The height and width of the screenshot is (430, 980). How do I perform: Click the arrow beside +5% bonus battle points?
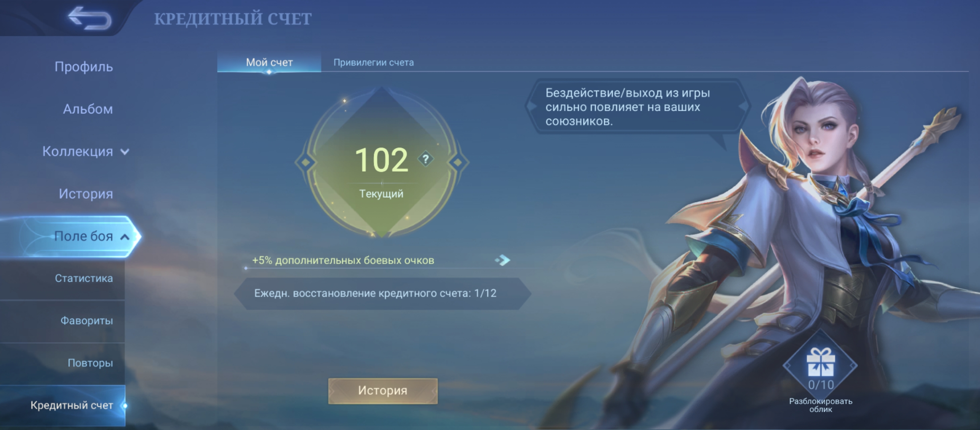(502, 260)
